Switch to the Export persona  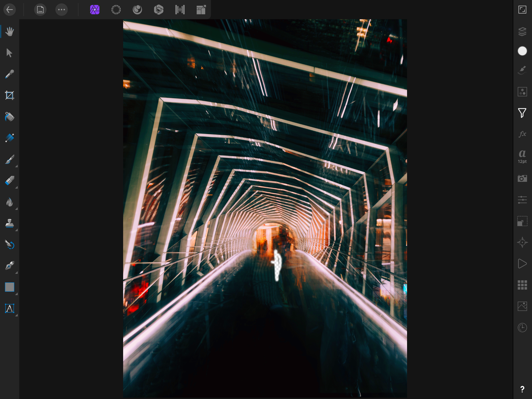(201, 10)
